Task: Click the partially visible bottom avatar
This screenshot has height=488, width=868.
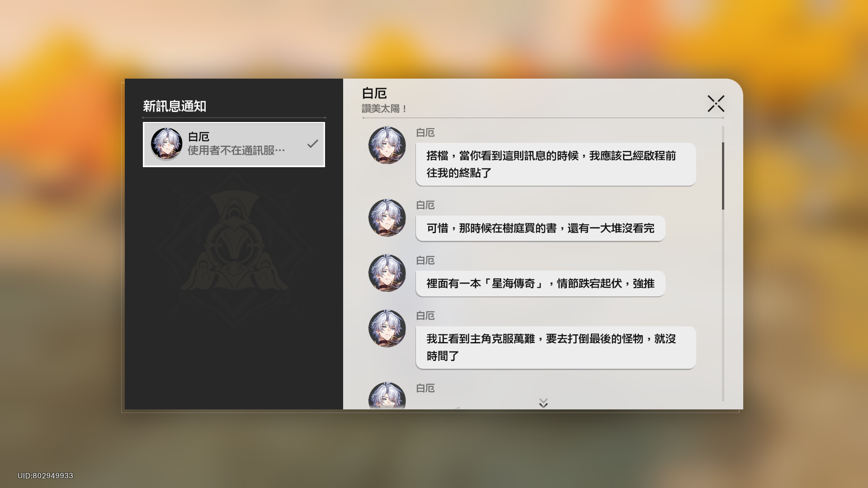Action: (x=387, y=396)
